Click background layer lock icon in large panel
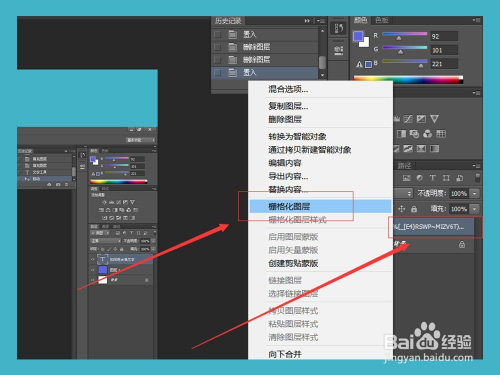 (462, 244)
